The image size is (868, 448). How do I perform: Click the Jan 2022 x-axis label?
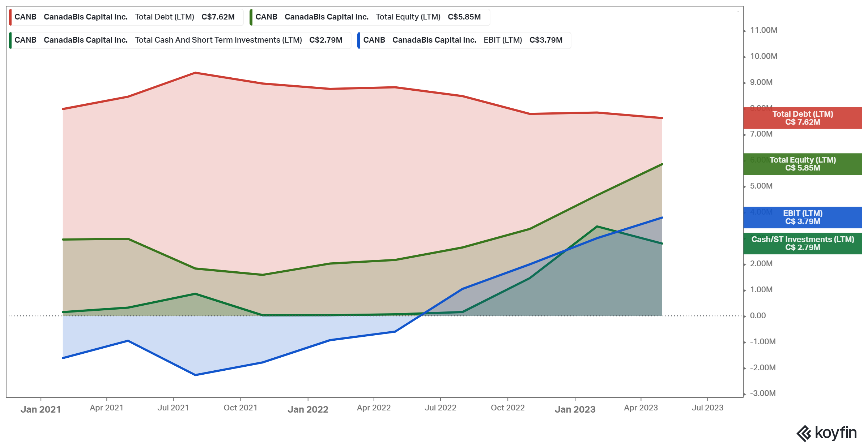pos(308,409)
